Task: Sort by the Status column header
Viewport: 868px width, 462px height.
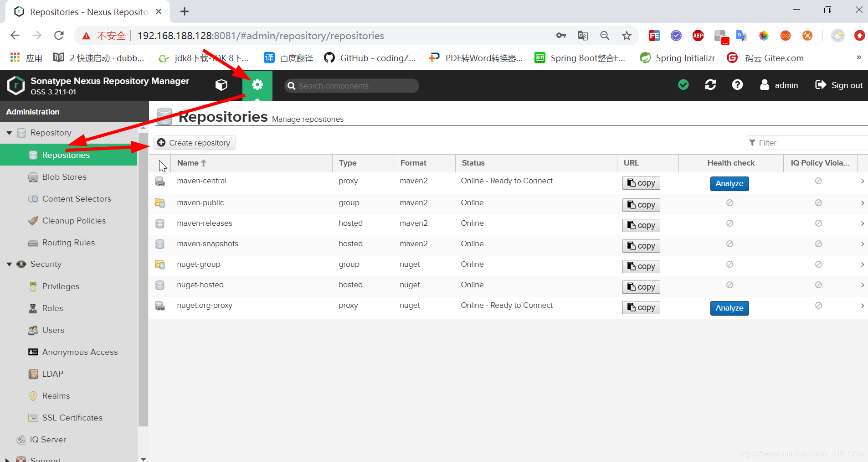Action: 536,163
